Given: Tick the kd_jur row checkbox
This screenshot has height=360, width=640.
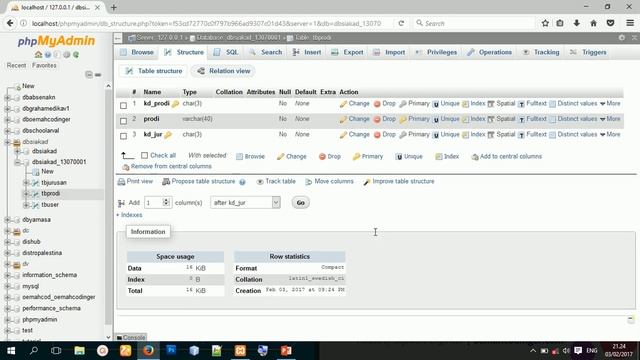Looking at the screenshot, I should point(123,136).
